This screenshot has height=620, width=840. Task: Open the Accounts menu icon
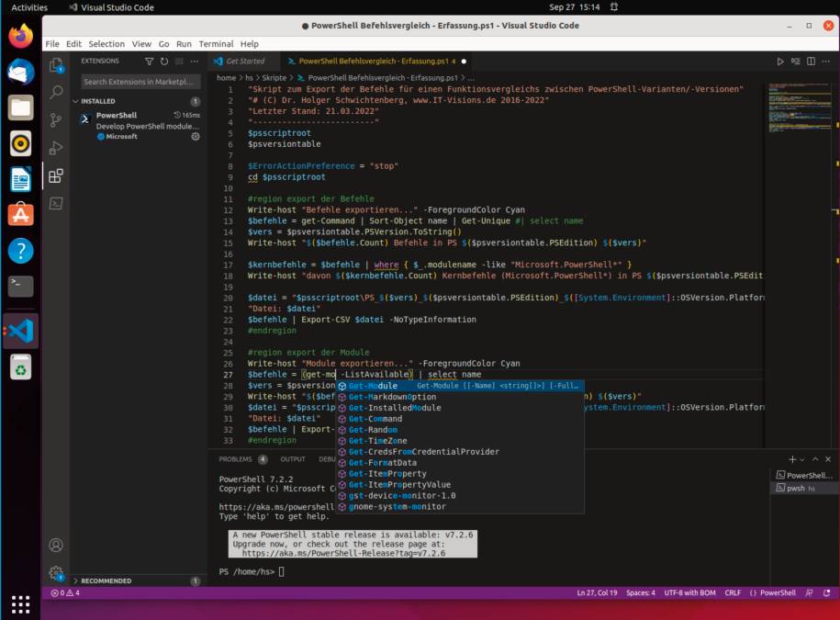(x=56, y=546)
